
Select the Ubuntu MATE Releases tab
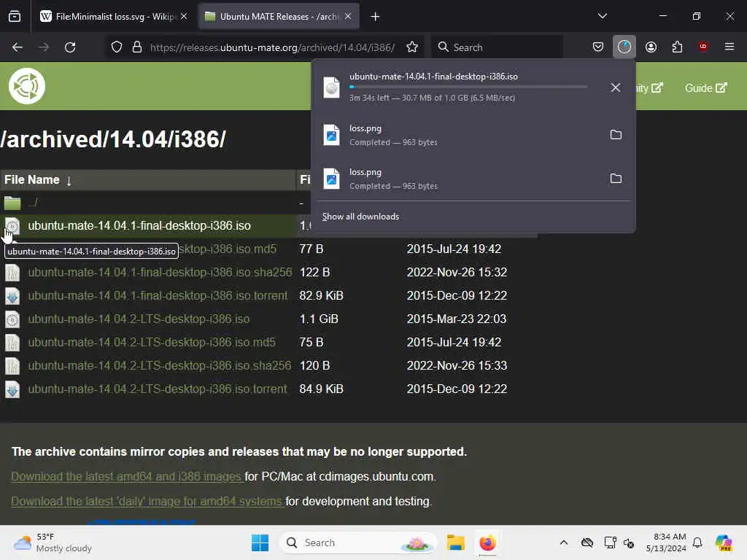[279, 17]
